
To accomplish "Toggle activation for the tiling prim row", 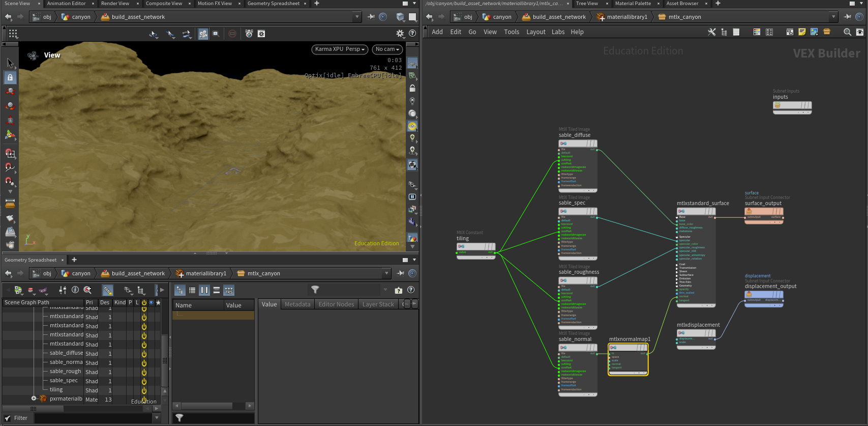I will [144, 390].
